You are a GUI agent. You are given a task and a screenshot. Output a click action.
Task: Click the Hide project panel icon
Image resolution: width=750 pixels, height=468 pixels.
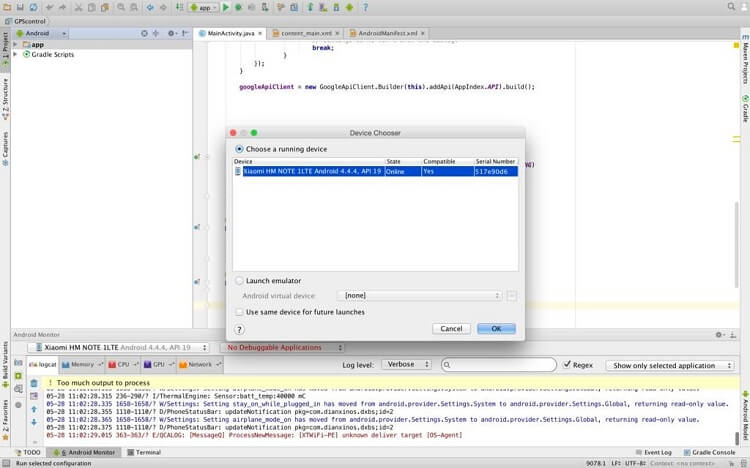pos(186,33)
